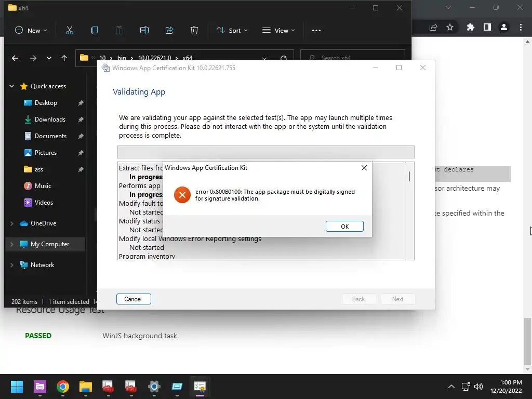
Task: Bookmark this page with the star icon
Action: pos(450,27)
